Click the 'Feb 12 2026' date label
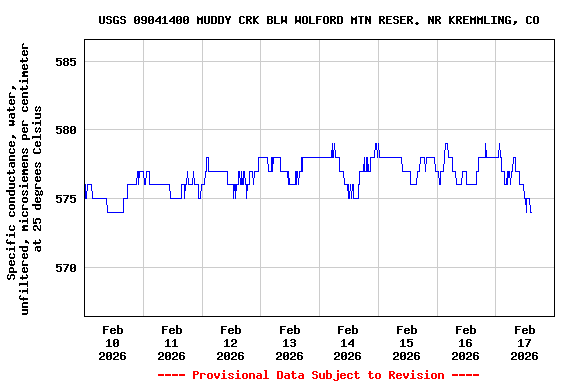This screenshot has height=384, width=576. 230,343
